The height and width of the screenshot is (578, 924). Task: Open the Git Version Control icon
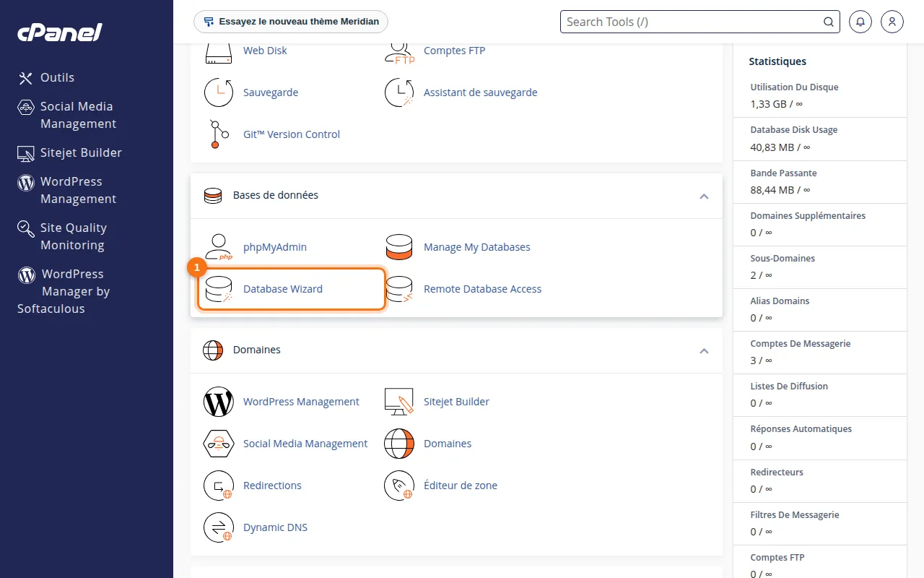[219, 134]
